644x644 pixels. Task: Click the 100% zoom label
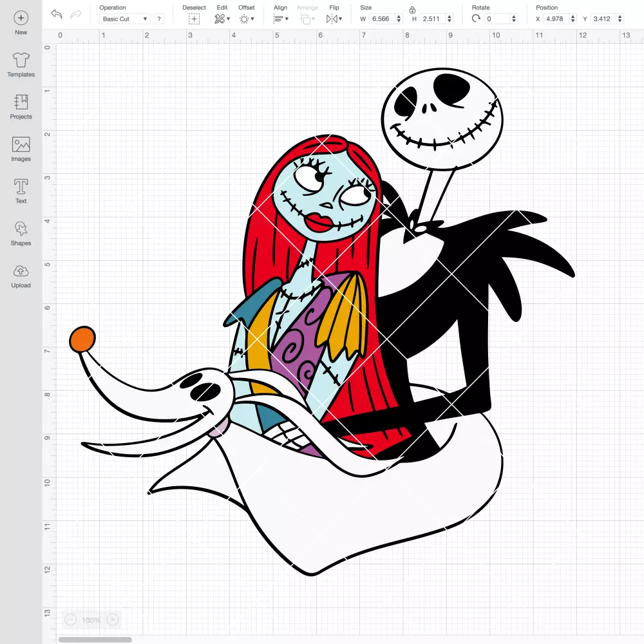coord(91,620)
